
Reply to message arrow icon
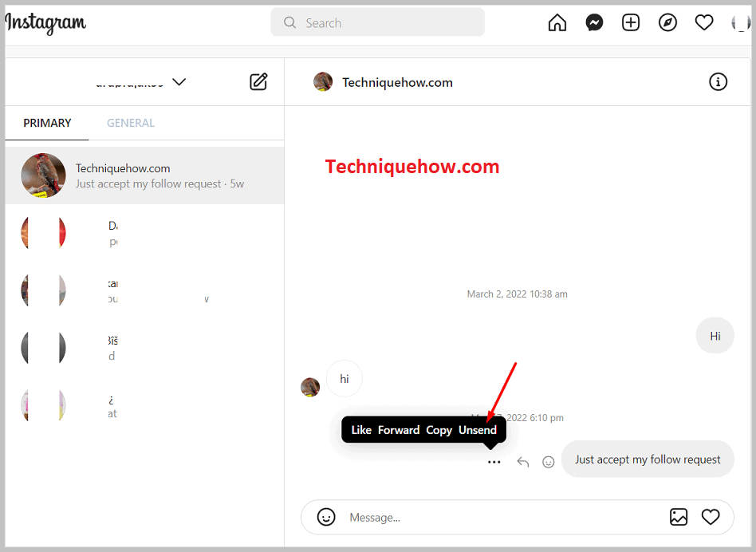(523, 462)
